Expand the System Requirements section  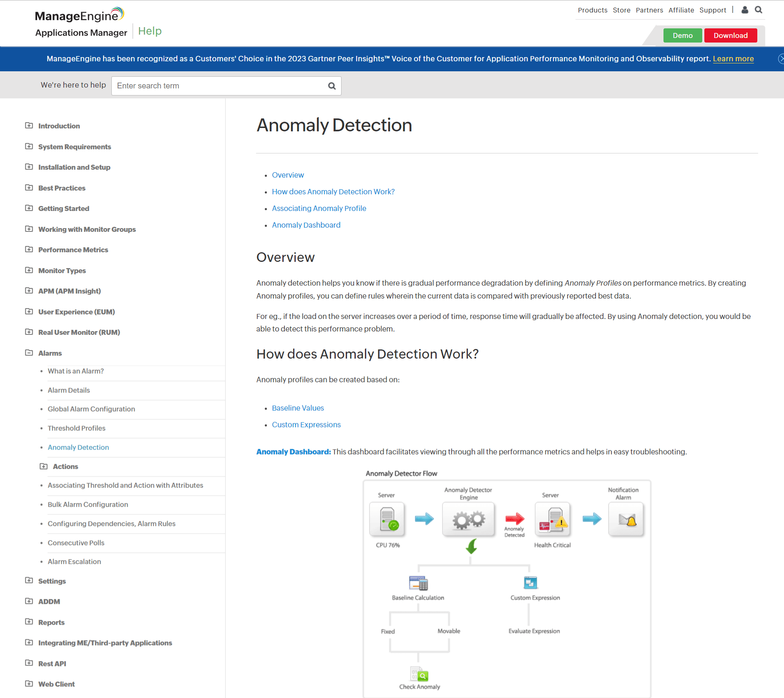click(29, 146)
